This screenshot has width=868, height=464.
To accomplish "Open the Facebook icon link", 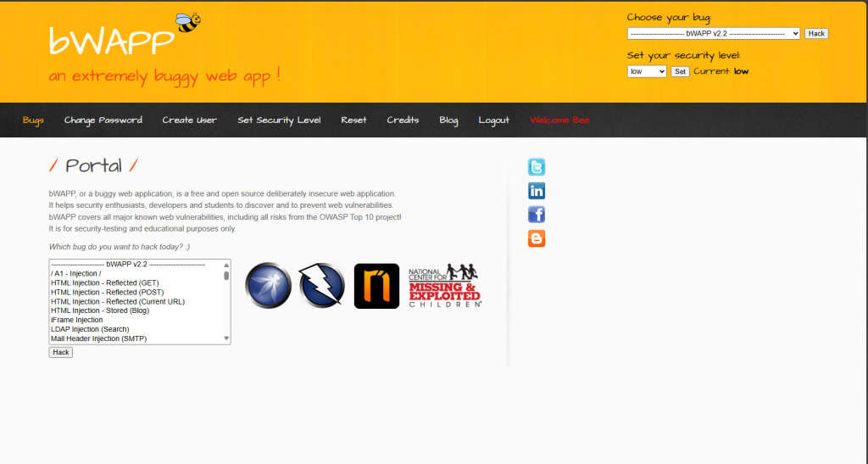I will [x=537, y=215].
